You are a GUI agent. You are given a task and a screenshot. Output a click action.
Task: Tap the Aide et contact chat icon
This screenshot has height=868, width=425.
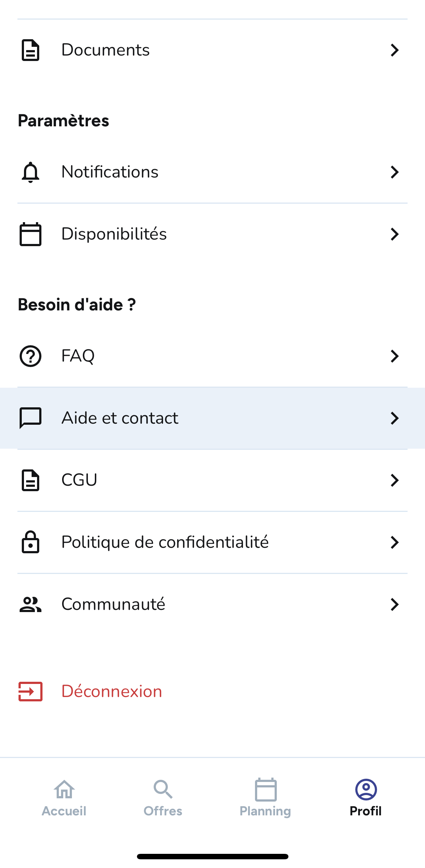(31, 418)
